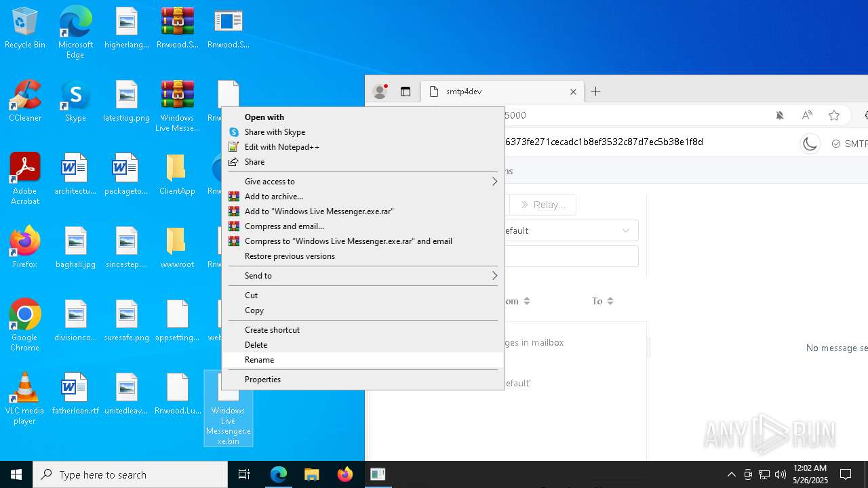Expand the Send to submenu
This screenshot has width=868, height=488.
pos(363,276)
